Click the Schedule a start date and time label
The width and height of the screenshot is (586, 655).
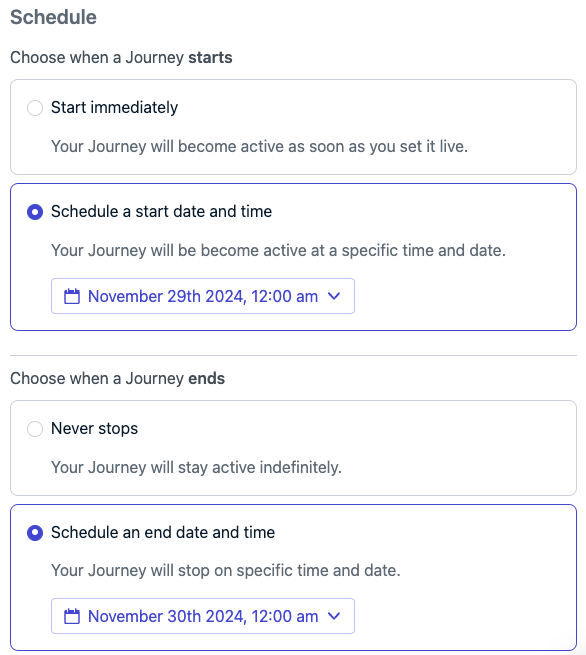pos(161,211)
